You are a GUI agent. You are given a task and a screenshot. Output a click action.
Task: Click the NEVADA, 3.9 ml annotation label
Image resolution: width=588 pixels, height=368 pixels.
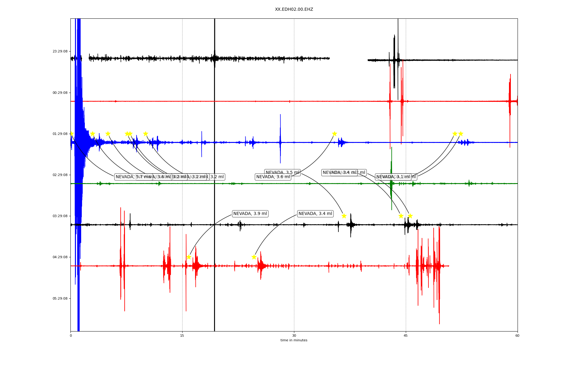(x=250, y=214)
